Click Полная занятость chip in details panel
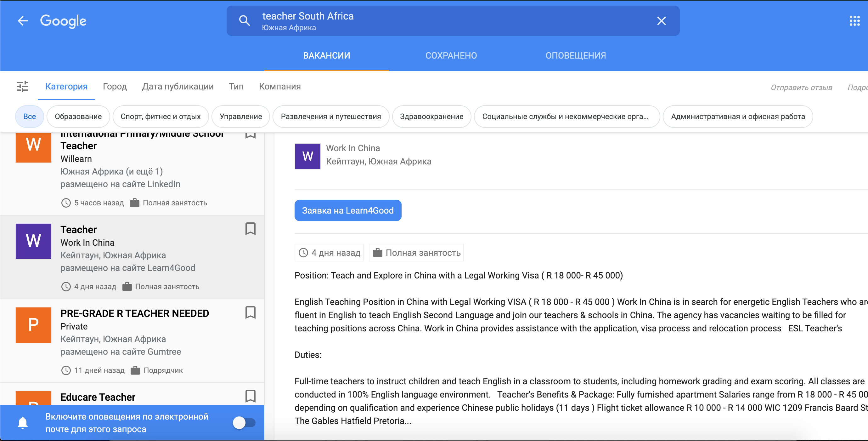 [x=416, y=253]
